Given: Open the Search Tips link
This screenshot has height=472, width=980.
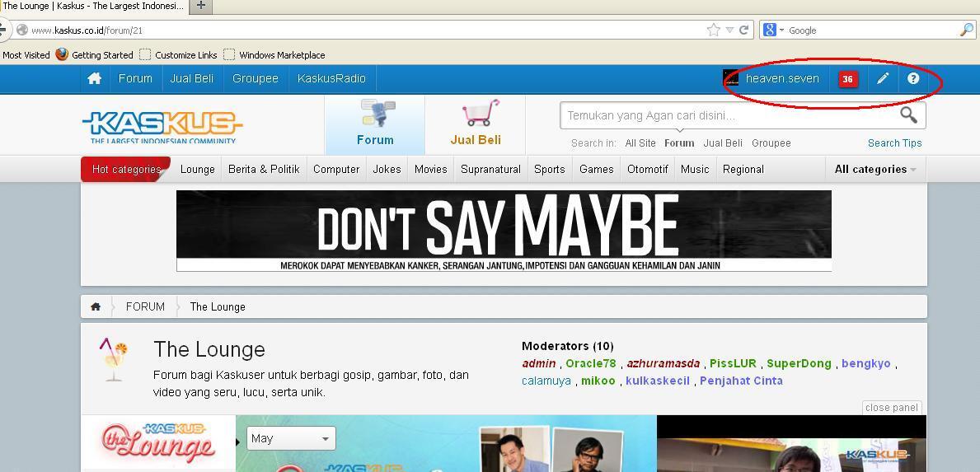Looking at the screenshot, I should 894,143.
